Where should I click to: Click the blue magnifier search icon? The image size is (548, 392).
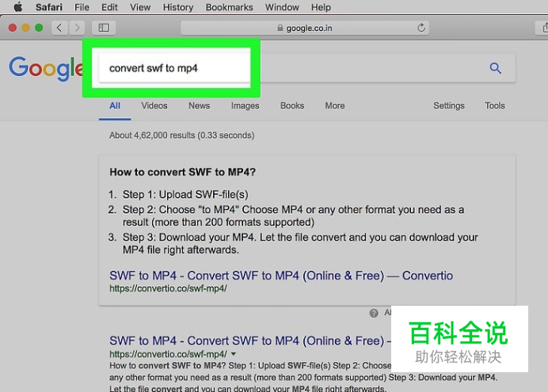(x=495, y=68)
